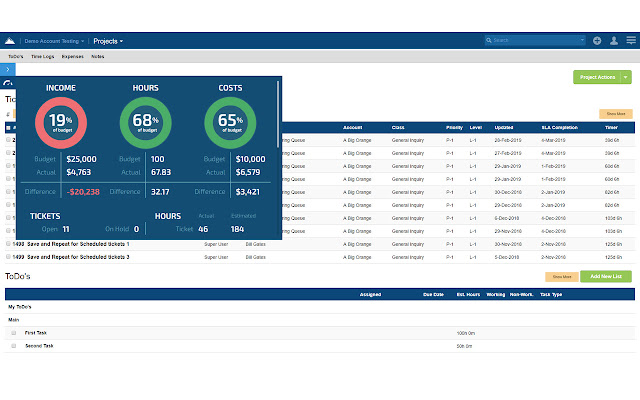Image resolution: width=640 pixels, height=400 pixels.
Task: Click the search magnifier icon
Action: coord(489,41)
